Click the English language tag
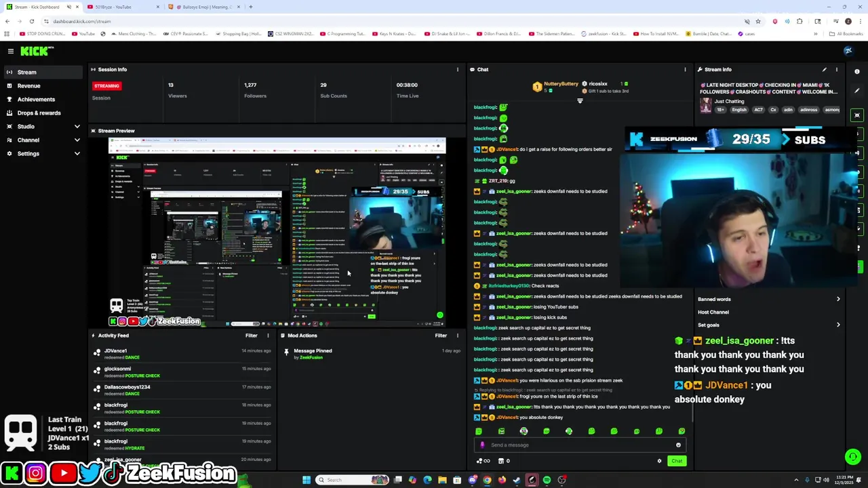Image resolution: width=868 pixels, height=488 pixels. pyautogui.click(x=739, y=110)
